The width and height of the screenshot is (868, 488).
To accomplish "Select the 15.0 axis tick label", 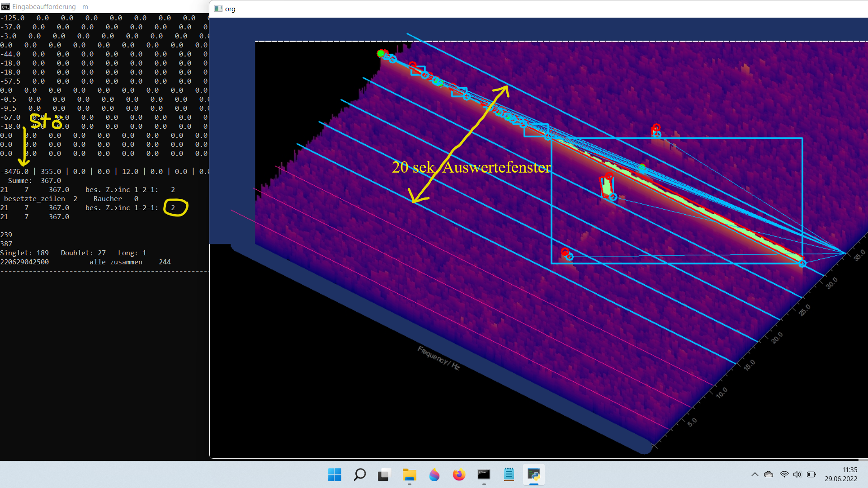I will [750, 365].
